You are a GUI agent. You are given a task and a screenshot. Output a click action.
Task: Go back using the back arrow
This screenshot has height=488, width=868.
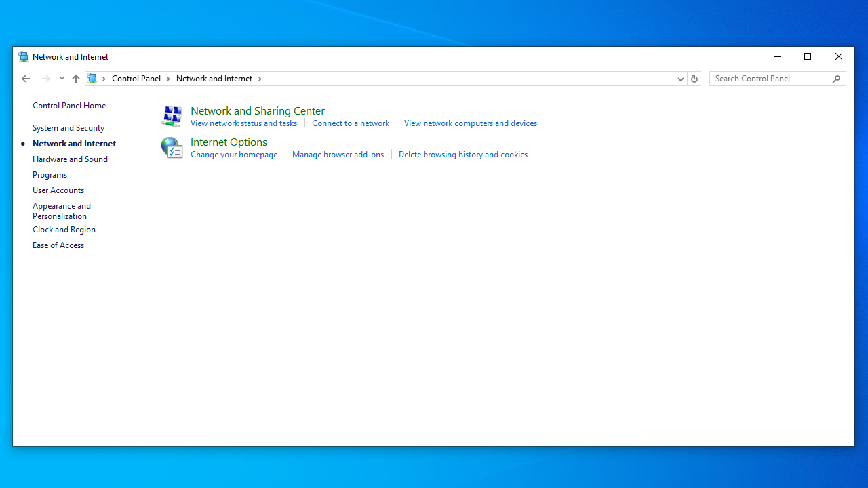coord(26,79)
